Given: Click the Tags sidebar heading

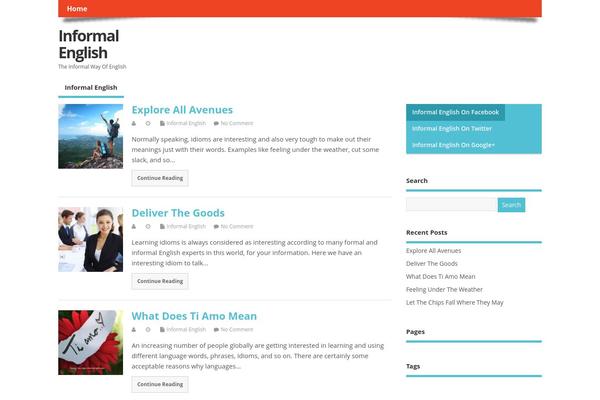Looking at the screenshot, I should (413, 366).
